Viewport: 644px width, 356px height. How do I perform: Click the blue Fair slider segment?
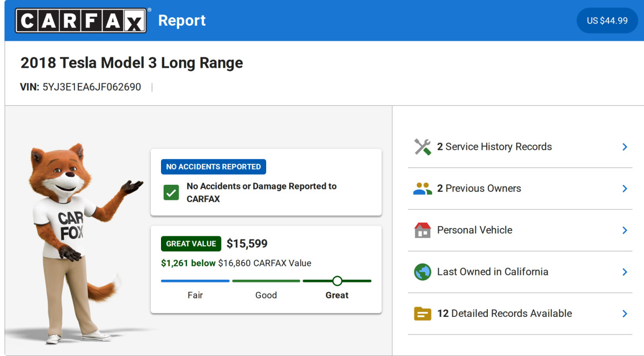[195, 281]
